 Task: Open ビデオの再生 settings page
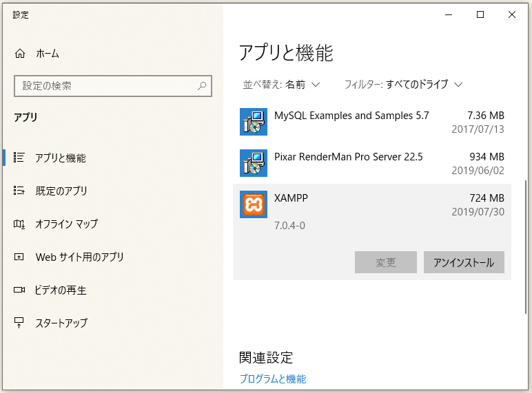112,290
